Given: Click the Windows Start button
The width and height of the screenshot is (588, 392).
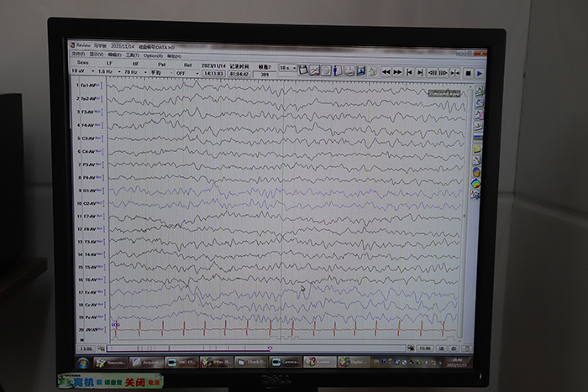Looking at the screenshot, I should [83, 362].
